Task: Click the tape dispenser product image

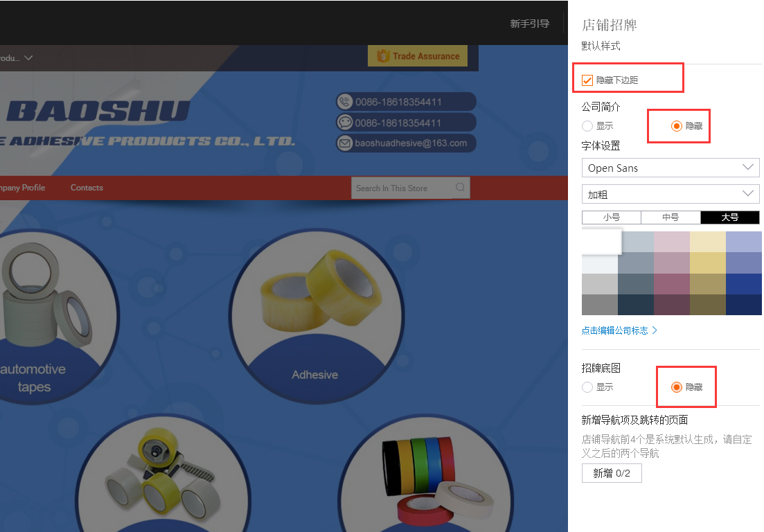Action: pos(162,474)
